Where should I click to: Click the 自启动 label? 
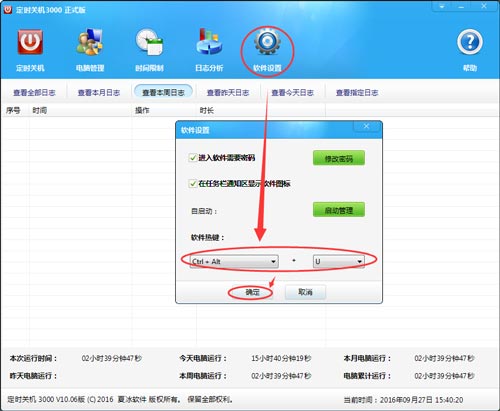pos(204,211)
